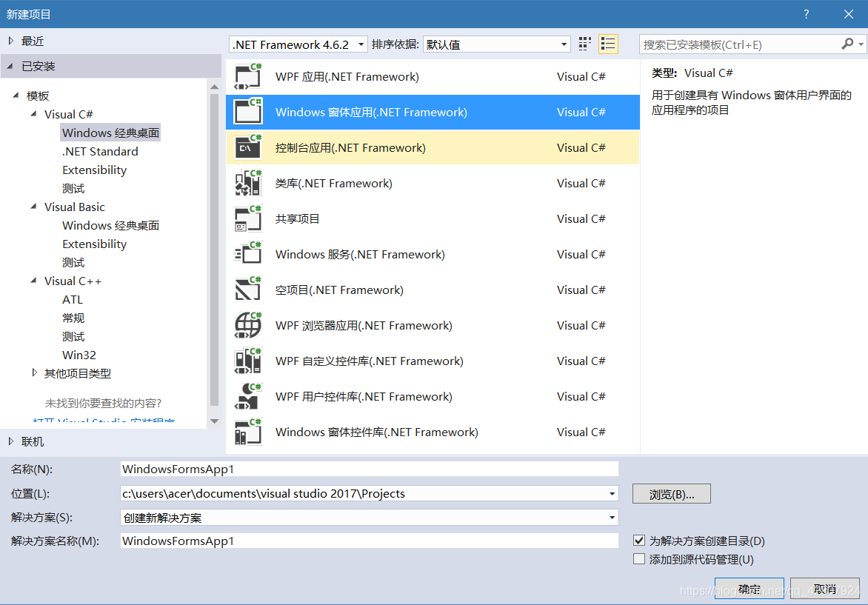Select 控制台应用(.NET Framework) template
Image resolution: width=868 pixels, height=605 pixels.
pos(433,147)
